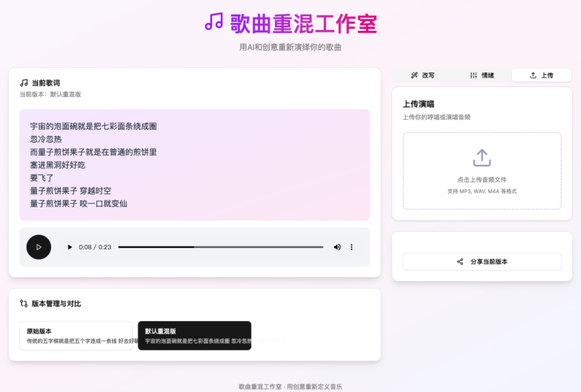Click the music note icon beside 当前歌词

24,82
